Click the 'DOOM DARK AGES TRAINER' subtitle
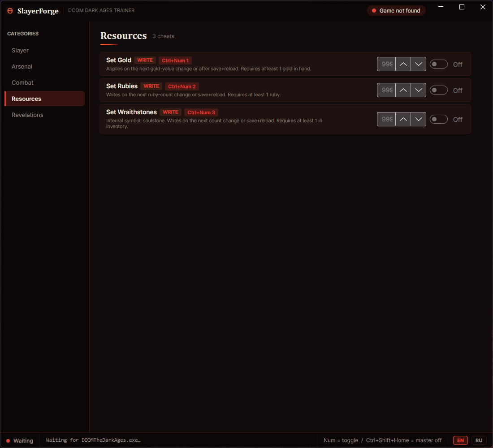 click(101, 10)
